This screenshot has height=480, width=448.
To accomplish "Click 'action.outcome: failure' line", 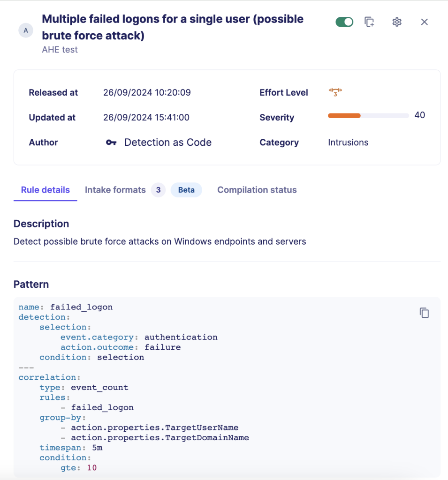I will point(121,347).
